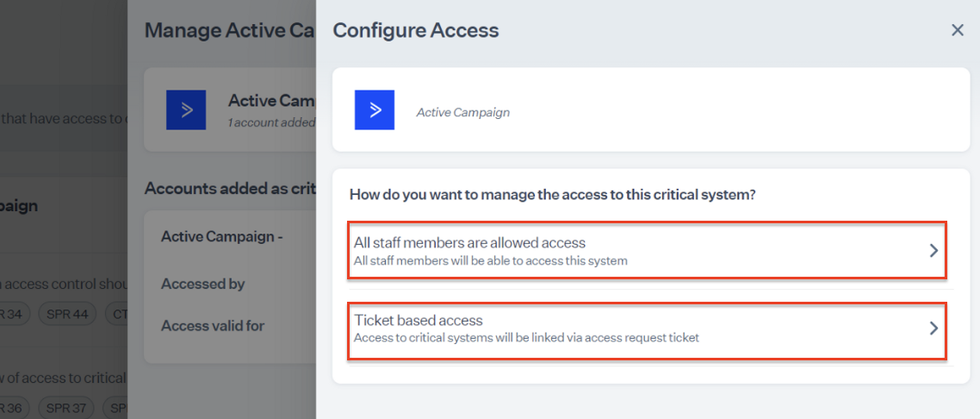
Task: Click the '1 account added' text
Action: click(x=271, y=122)
